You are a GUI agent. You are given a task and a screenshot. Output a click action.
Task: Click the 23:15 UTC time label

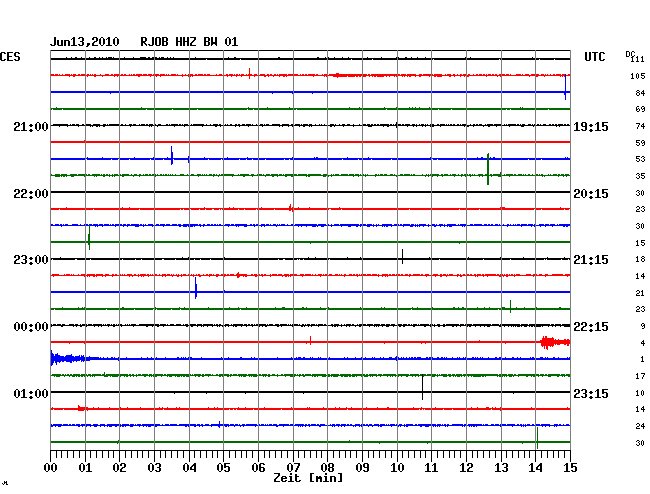[591, 393]
